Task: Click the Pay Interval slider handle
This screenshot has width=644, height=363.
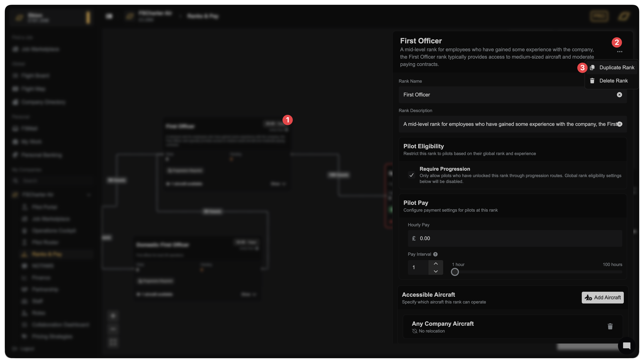Action: pos(455,272)
